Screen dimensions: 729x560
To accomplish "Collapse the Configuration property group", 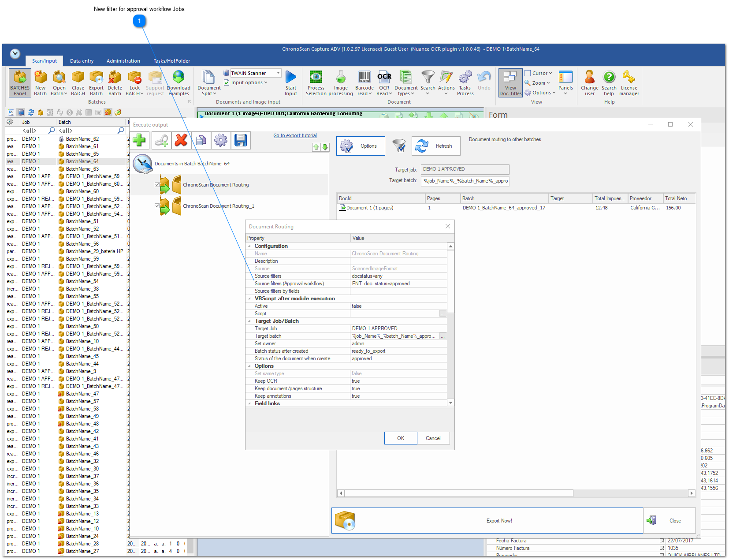I will coord(249,246).
